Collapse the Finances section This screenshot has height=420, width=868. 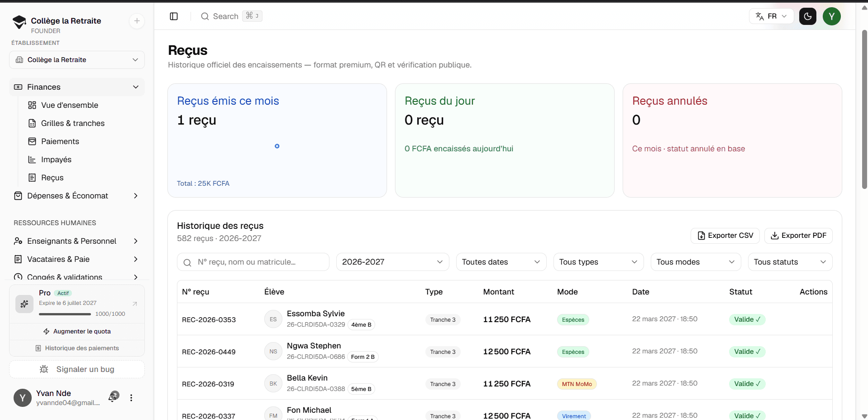pyautogui.click(x=77, y=87)
